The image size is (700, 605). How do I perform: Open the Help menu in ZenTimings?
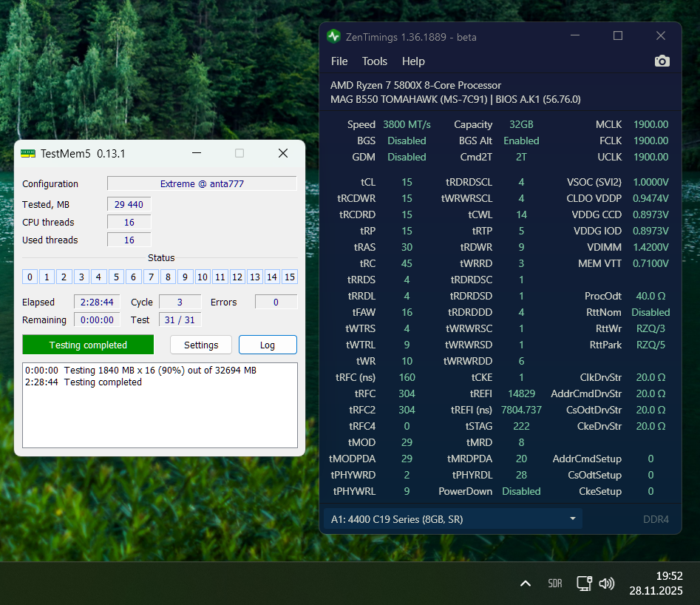(x=413, y=61)
